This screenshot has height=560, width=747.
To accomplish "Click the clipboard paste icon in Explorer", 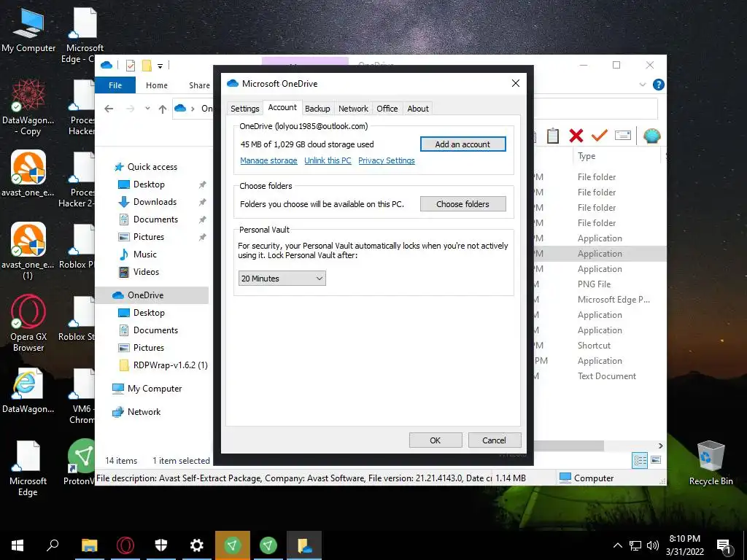I will (x=553, y=136).
